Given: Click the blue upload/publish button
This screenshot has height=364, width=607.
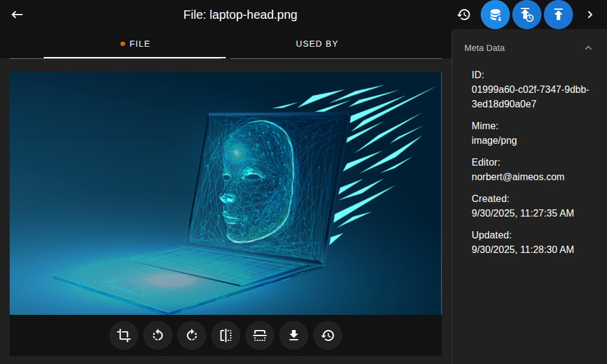Looking at the screenshot, I should click(558, 15).
